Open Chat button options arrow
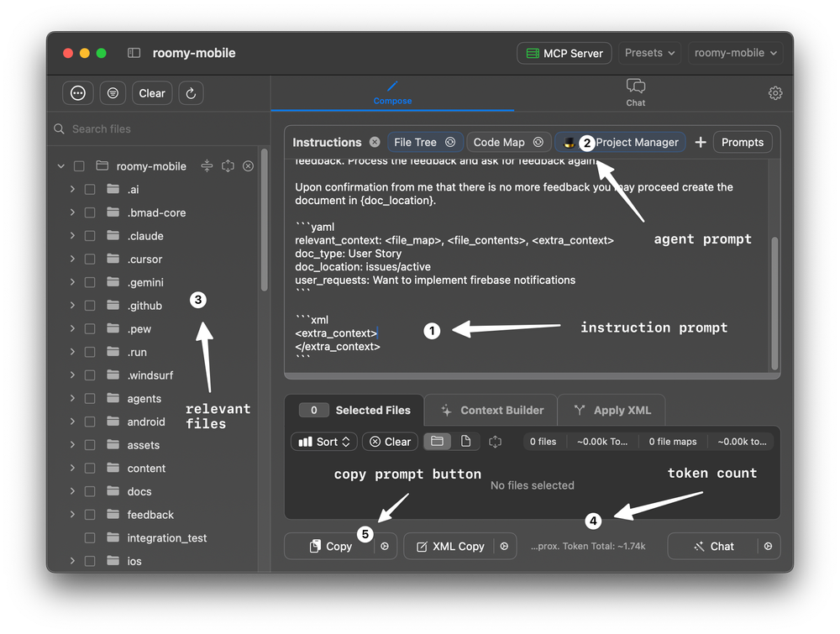 click(x=769, y=546)
